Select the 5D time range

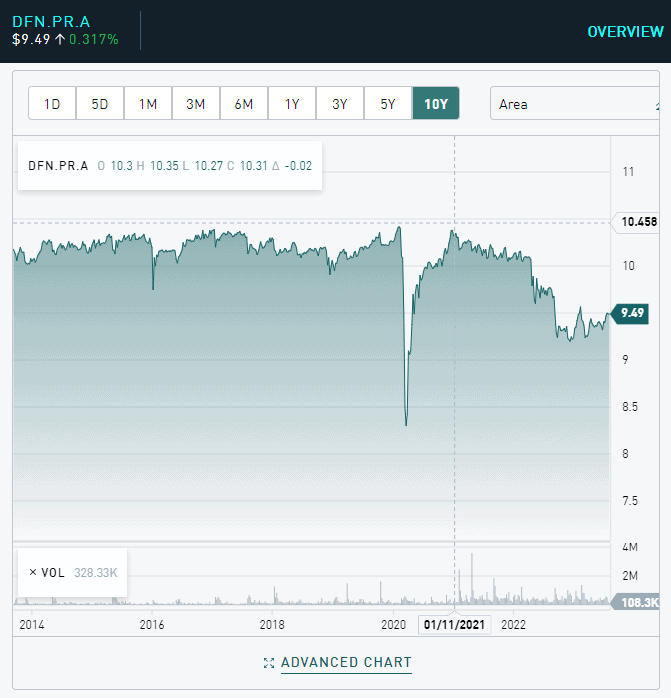click(x=100, y=104)
